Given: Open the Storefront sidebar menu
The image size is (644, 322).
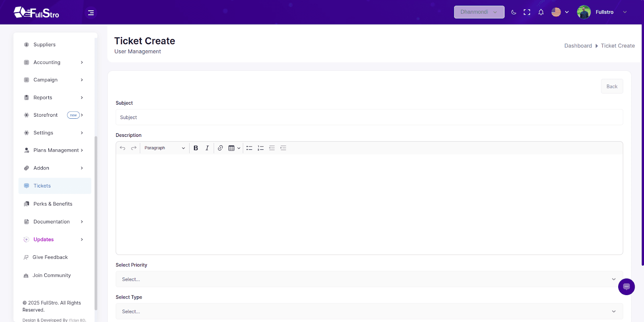Looking at the screenshot, I should click(55, 115).
